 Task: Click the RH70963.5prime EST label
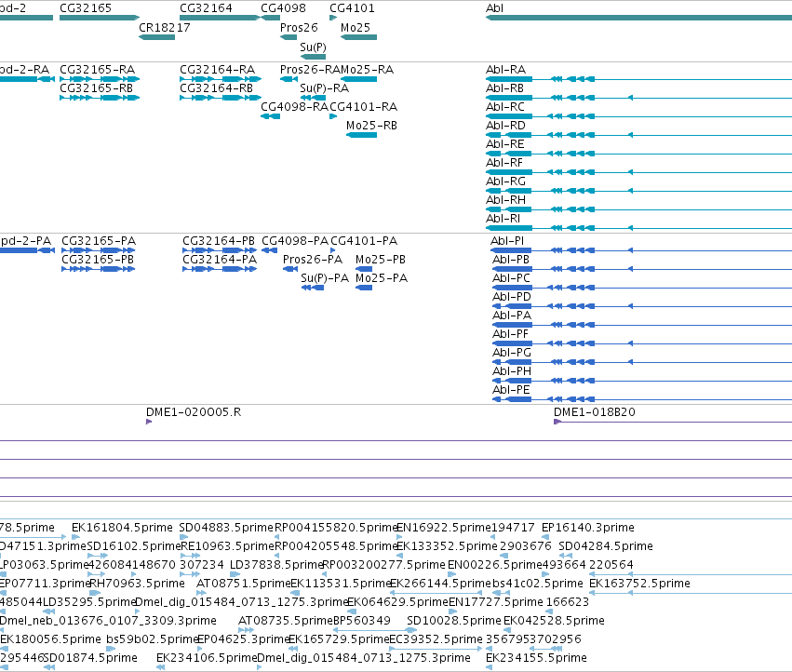(x=138, y=584)
